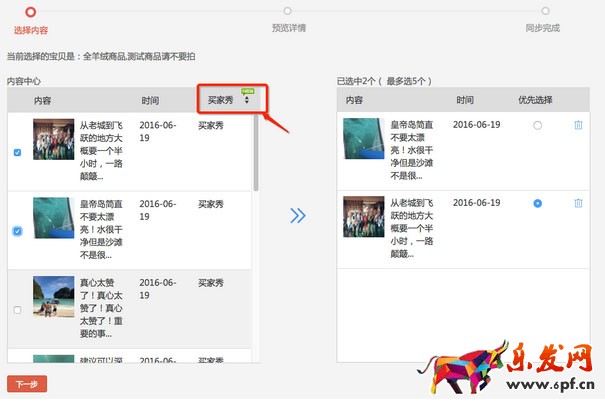Click the 下一步 button

pyautogui.click(x=27, y=384)
